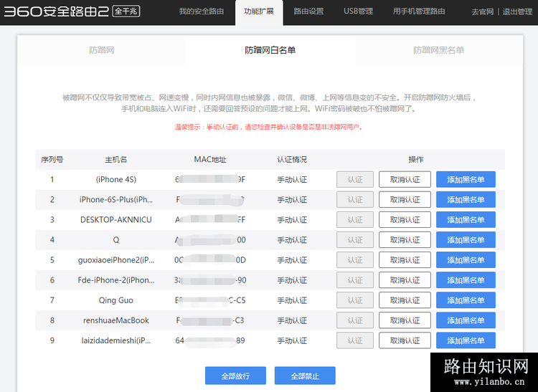Click the 全部放行 button
The height and width of the screenshot is (392, 538).
pos(235,376)
